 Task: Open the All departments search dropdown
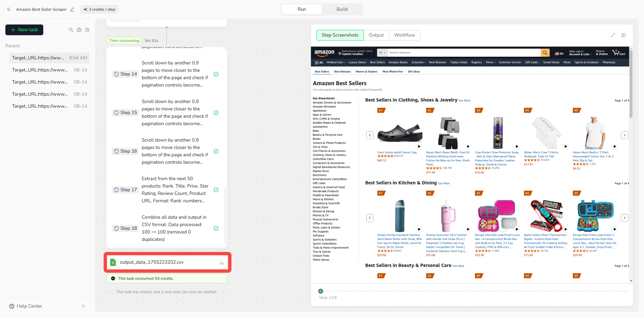(x=382, y=53)
